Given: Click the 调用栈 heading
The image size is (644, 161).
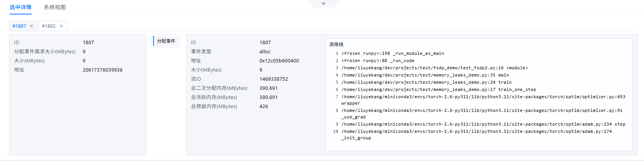Looking at the screenshot, I should click(336, 45).
